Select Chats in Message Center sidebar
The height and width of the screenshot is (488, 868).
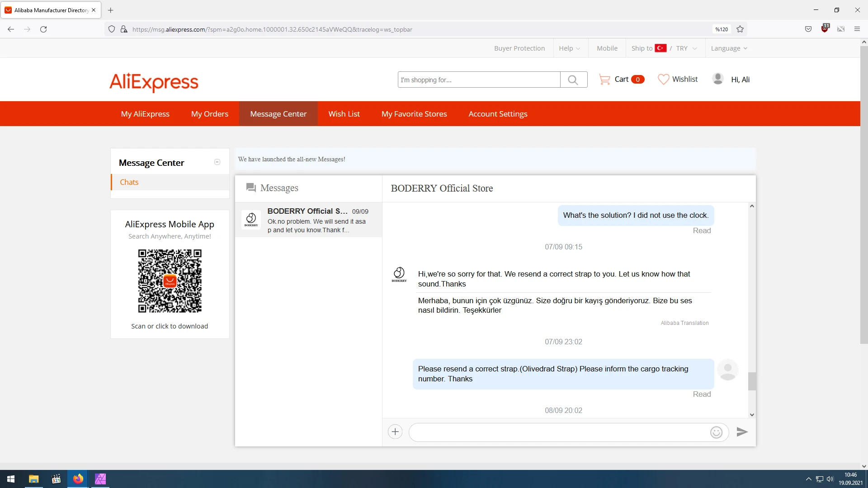tap(129, 182)
